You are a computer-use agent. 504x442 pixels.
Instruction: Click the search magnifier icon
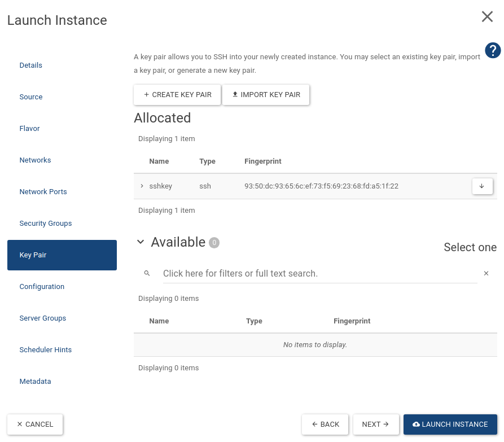pyautogui.click(x=147, y=273)
